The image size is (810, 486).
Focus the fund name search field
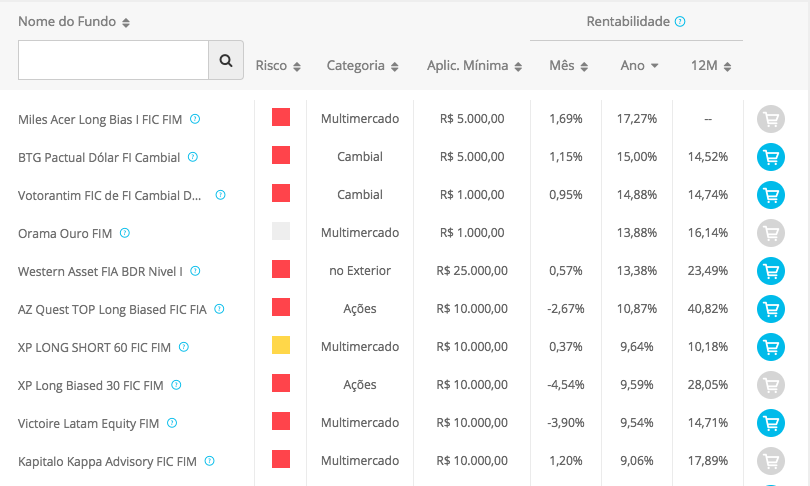113,60
